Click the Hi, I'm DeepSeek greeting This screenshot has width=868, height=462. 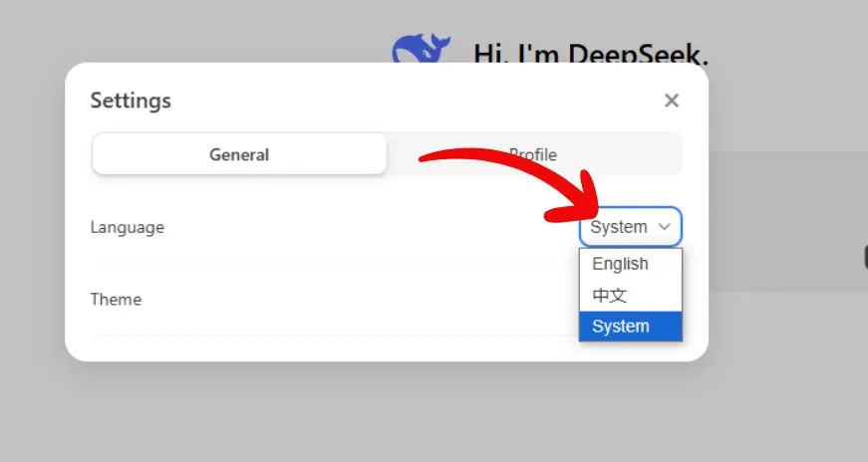pos(591,53)
